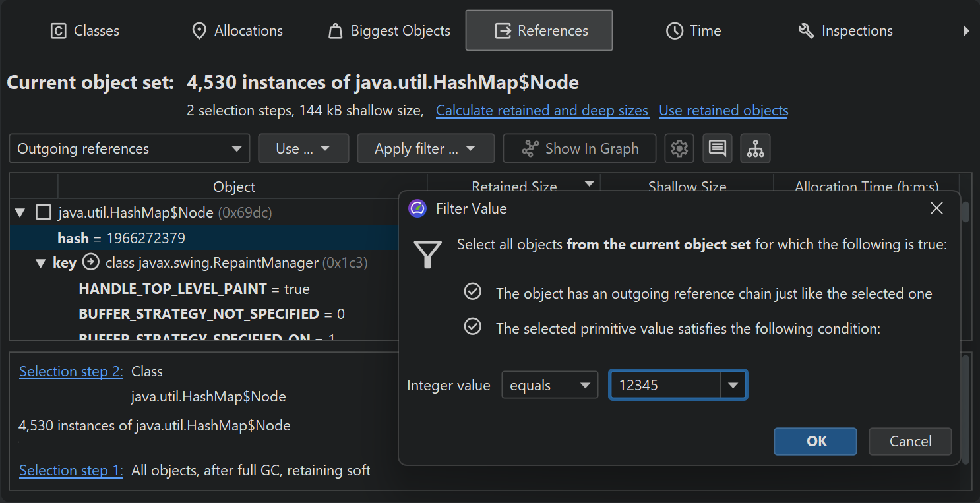The image size is (980, 503).
Task: Open the equals condition dropdown
Action: point(549,386)
